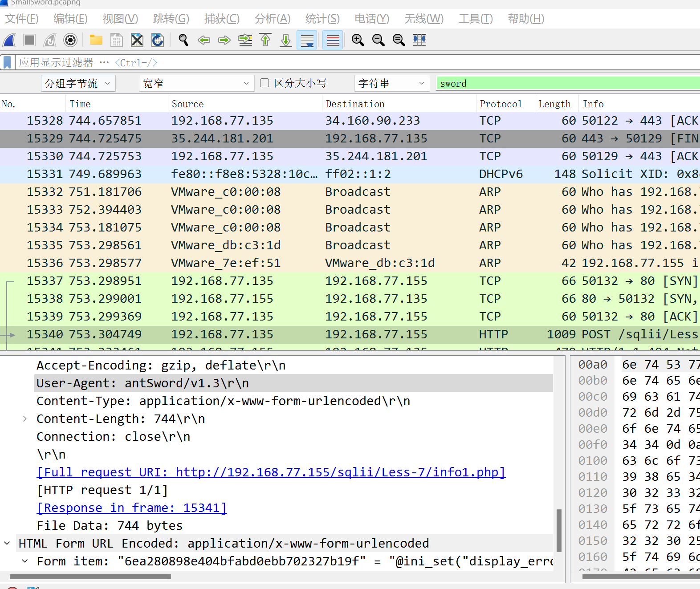Reload the capture file icon
The height and width of the screenshot is (589, 700).
click(x=158, y=40)
